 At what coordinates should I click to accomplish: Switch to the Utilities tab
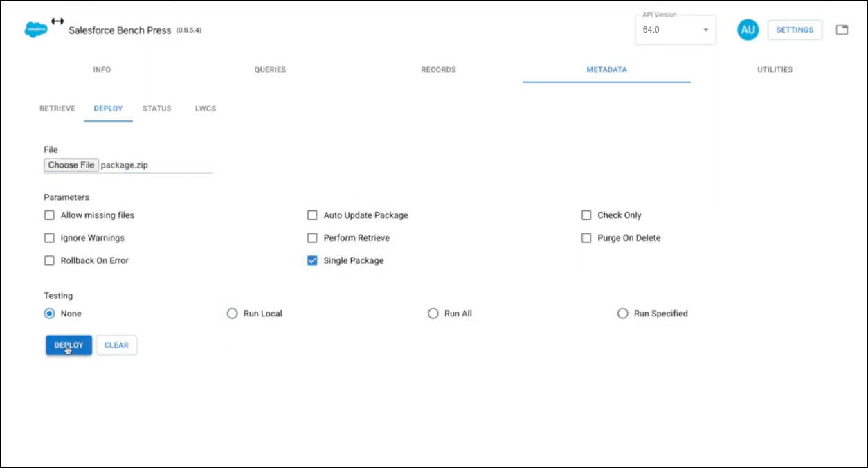(x=775, y=70)
